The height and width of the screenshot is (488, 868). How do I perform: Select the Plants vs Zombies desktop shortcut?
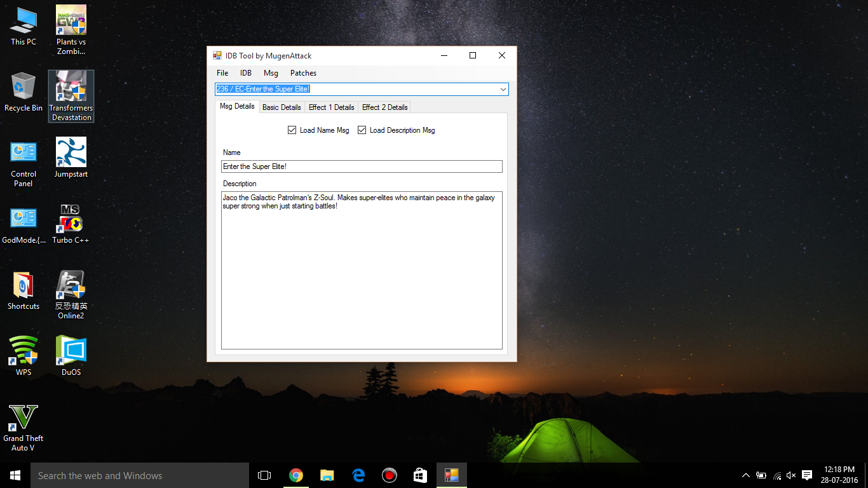pos(71,30)
